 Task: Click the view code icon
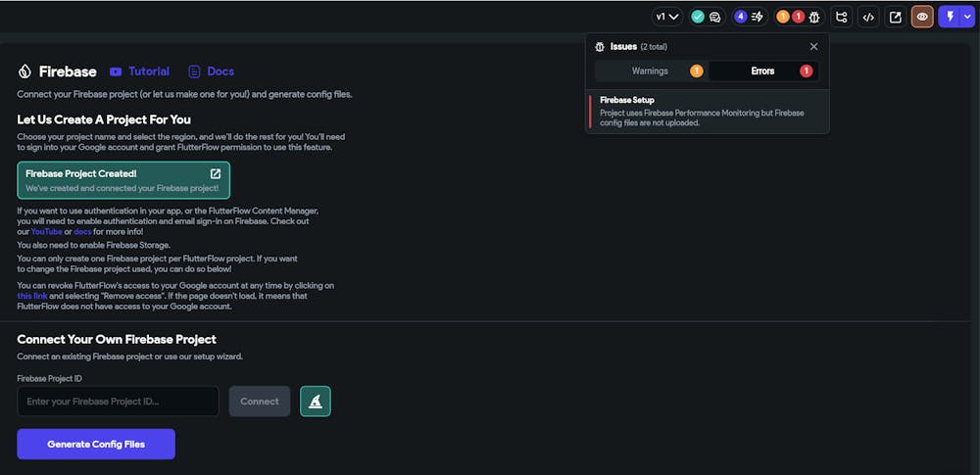click(868, 17)
